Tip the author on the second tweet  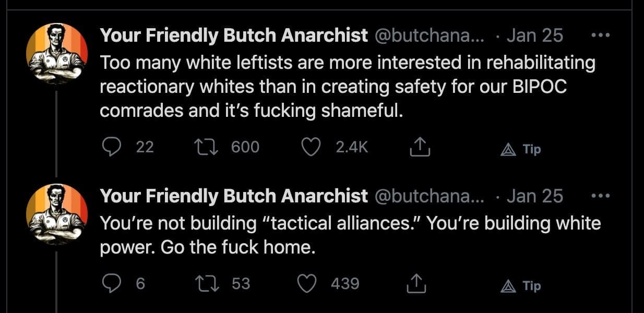point(521,286)
